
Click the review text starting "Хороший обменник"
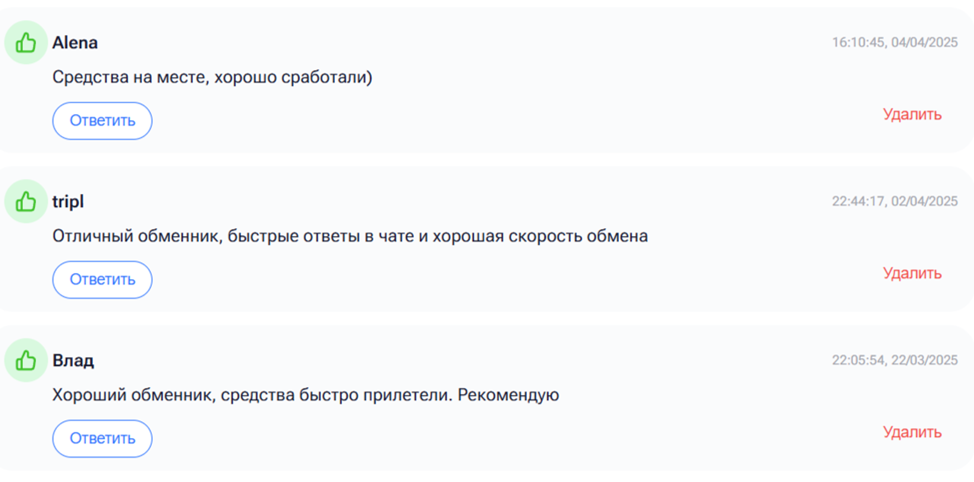coord(305,395)
